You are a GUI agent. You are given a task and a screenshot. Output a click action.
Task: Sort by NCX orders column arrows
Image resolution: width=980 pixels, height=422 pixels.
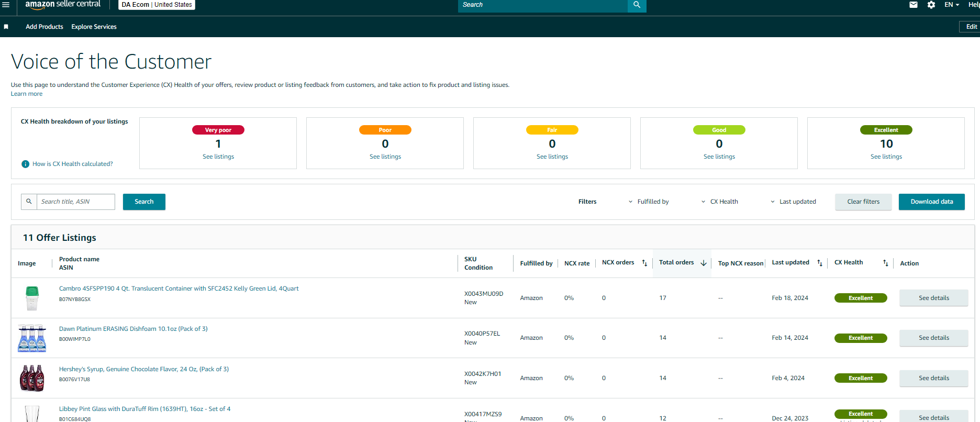pos(644,263)
